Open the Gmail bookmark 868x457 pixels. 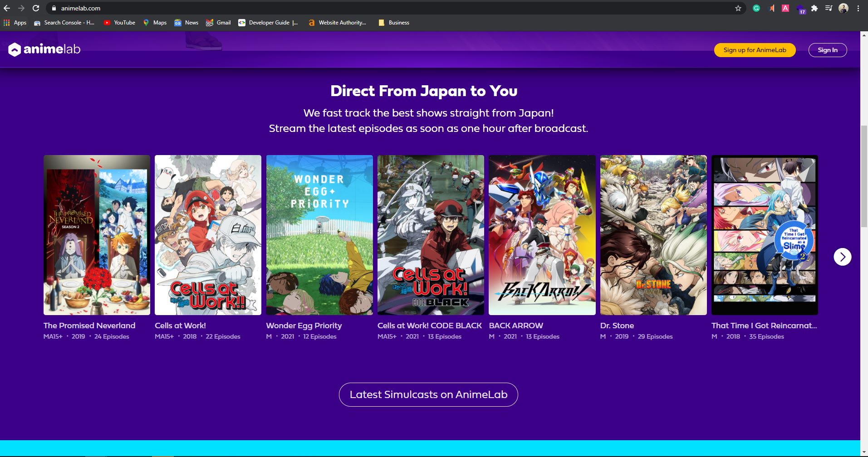(218, 23)
